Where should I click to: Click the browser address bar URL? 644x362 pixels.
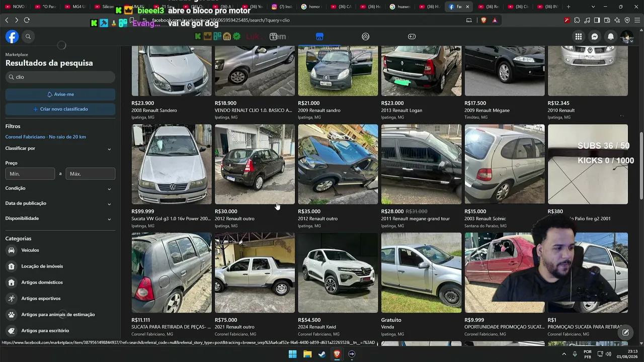click(x=221, y=20)
